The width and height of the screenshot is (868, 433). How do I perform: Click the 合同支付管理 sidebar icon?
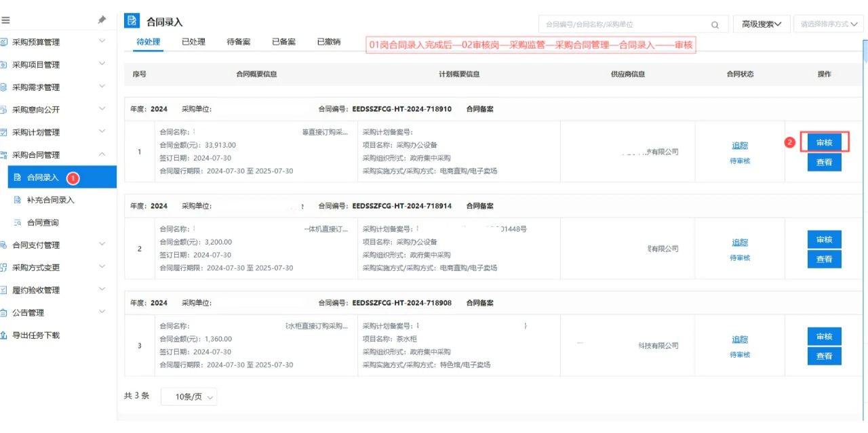pos(4,245)
